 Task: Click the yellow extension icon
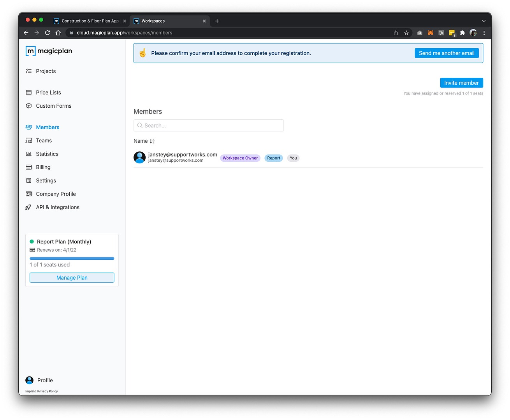pyautogui.click(x=452, y=33)
